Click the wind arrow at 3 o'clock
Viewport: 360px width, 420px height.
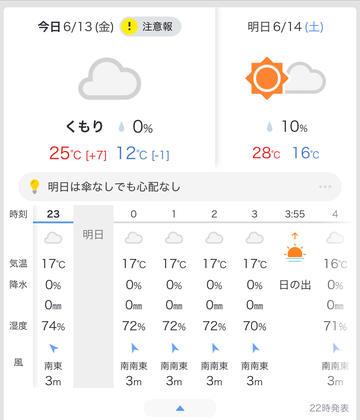(x=255, y=348)
